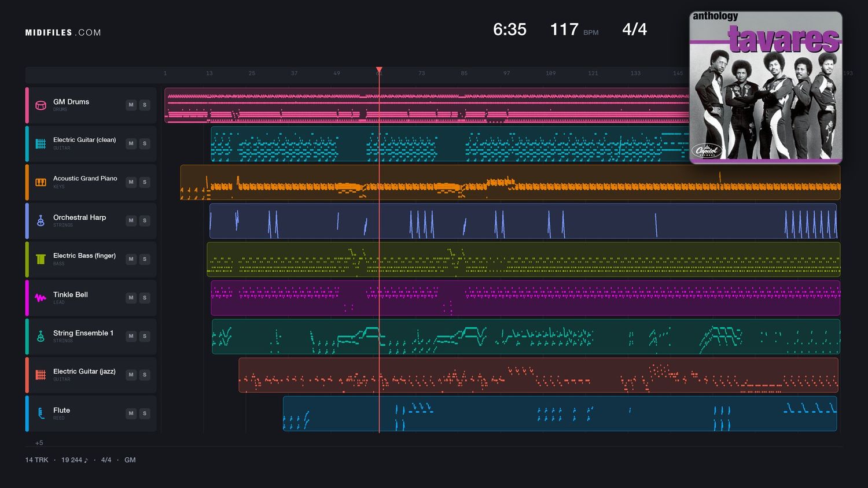
Task: Click the 6:35 duration display
Action: [510, 29]
